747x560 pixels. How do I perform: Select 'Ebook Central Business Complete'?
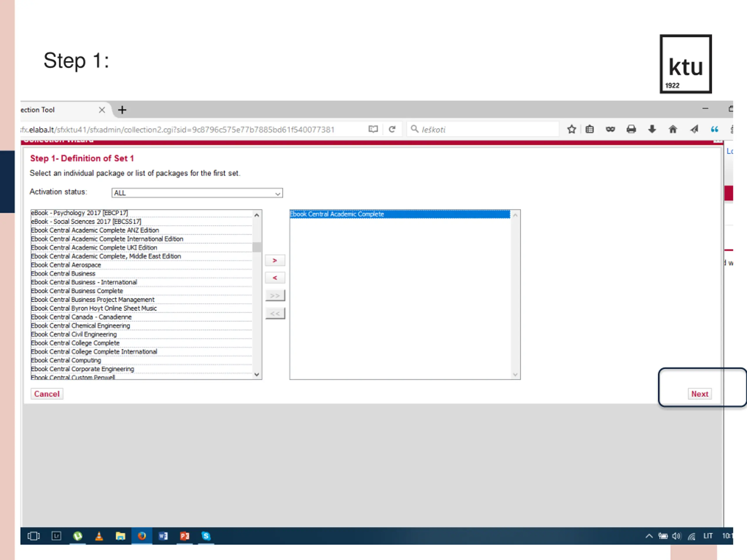141,291
